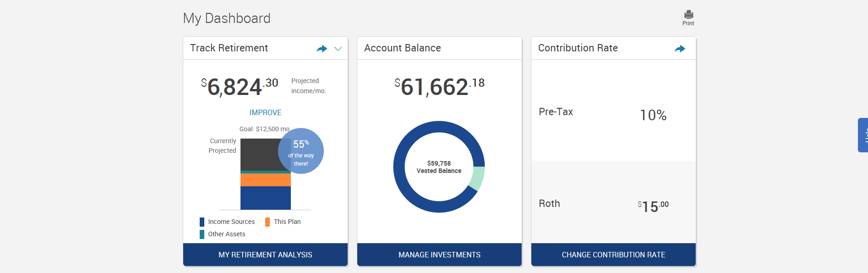The width and height of the screenshot is (868, 273).
Task: Click $59,758 Vested Balance text in donut
Action: pyautogui.click(x=439, y=167)
